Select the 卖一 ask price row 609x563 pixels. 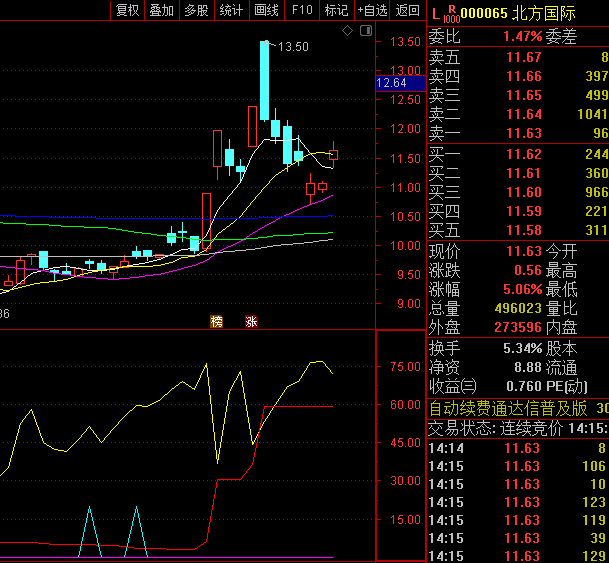518,133
